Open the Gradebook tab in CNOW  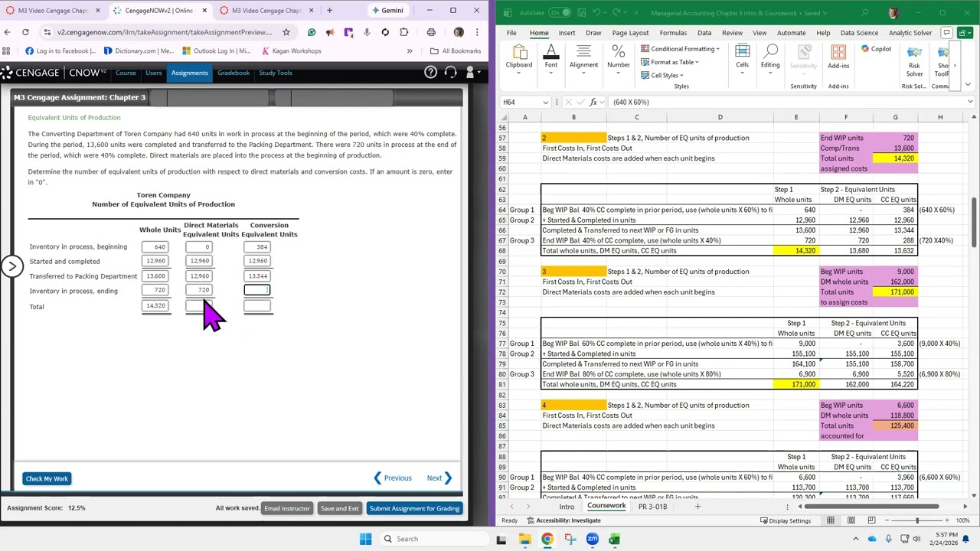[234, 73]
